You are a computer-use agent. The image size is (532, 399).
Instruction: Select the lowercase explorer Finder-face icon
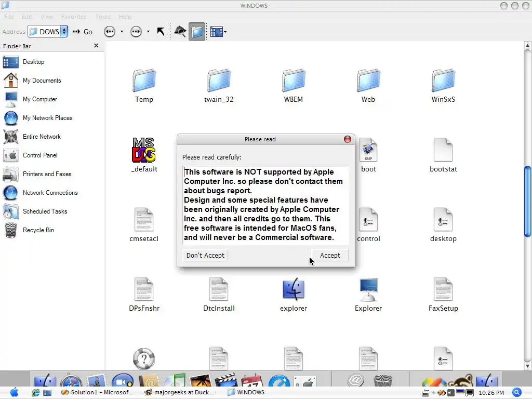click(x=294, y=289)
